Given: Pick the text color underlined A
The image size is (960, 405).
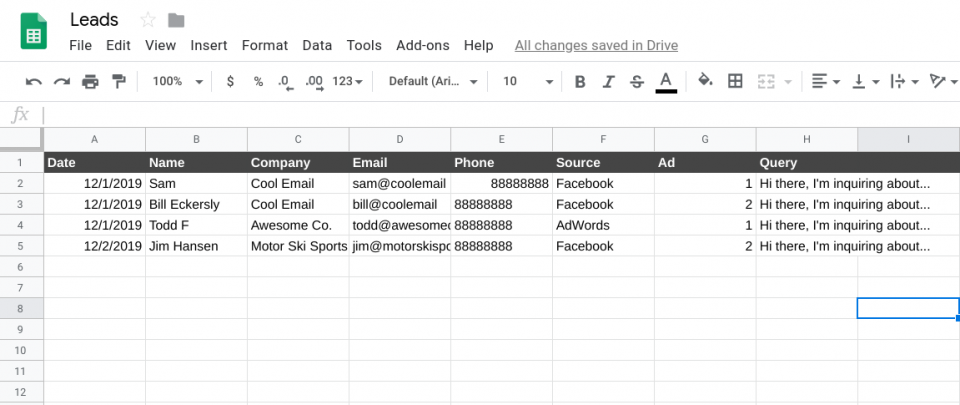Looking at the screenshot, I should (x=666, y=81).
